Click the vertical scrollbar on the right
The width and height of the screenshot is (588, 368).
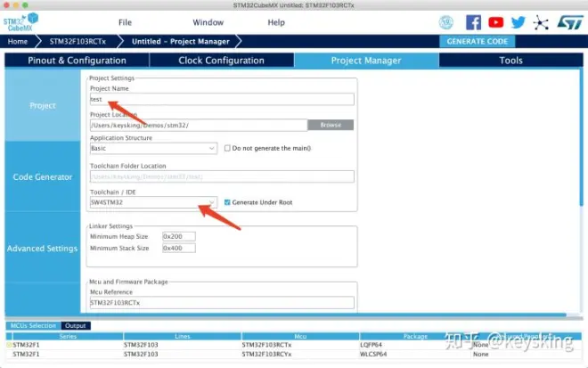(581, 137)
